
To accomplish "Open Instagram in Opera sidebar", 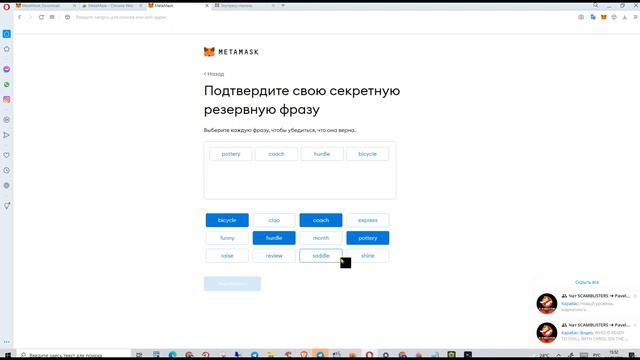I will click(7, 100).
